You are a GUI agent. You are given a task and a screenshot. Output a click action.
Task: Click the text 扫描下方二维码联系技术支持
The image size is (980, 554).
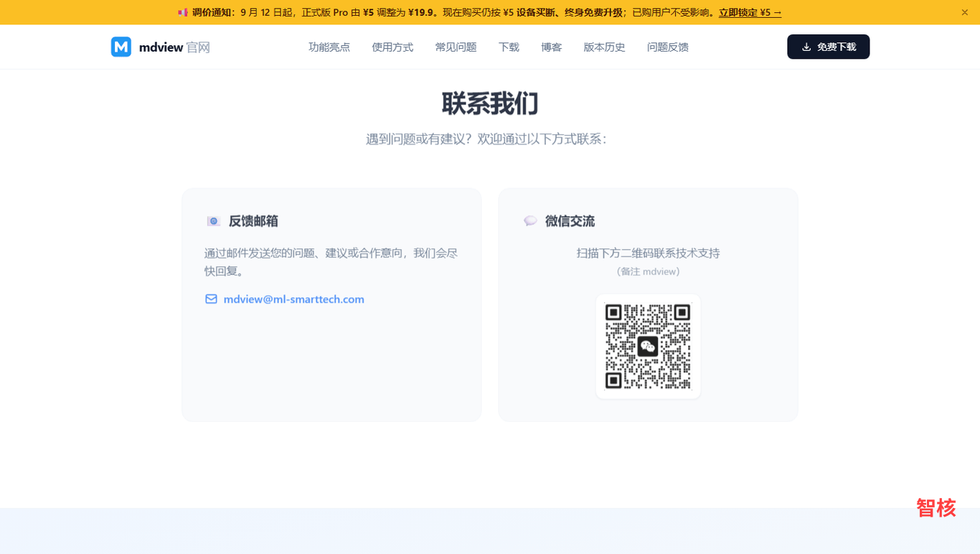click(x=648, y=253)
